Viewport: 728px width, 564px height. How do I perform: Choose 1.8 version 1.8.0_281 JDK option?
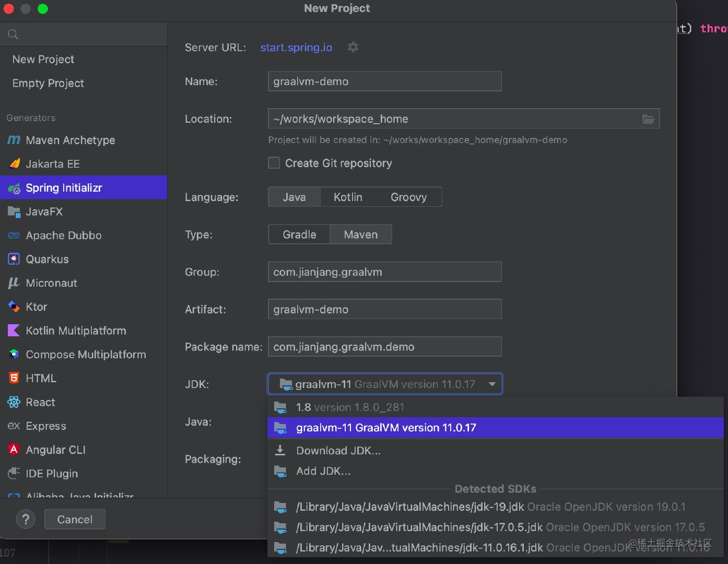click(x=350, y=407)
